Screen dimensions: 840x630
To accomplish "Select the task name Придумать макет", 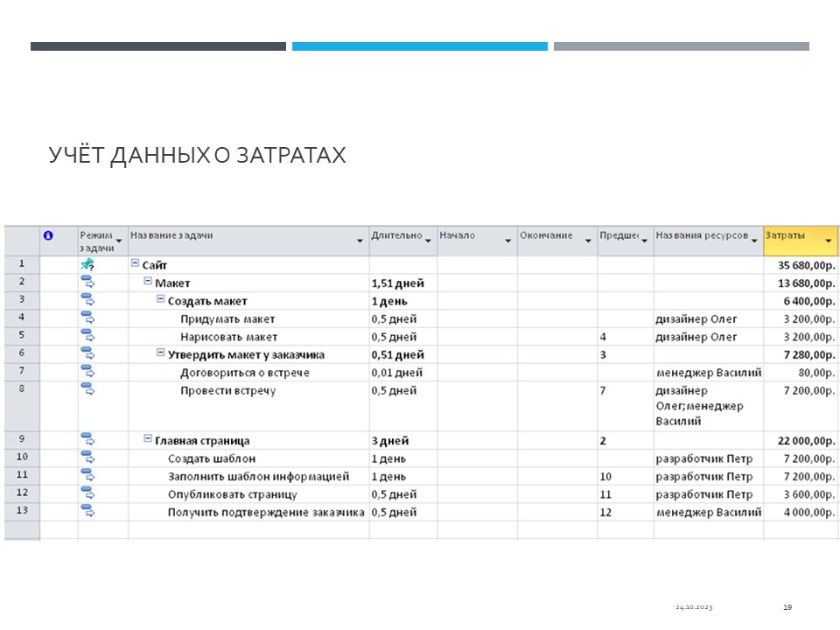I will (x=227, y=319).
